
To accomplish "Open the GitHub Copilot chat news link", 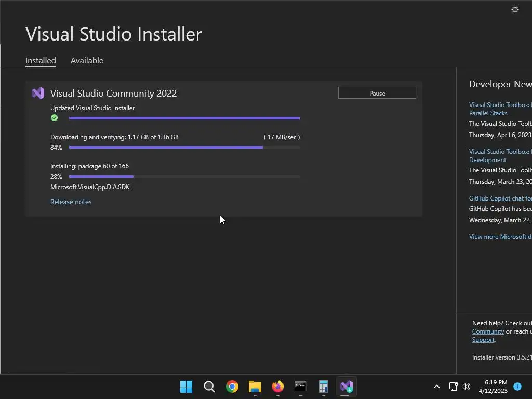I will point(500,198).
